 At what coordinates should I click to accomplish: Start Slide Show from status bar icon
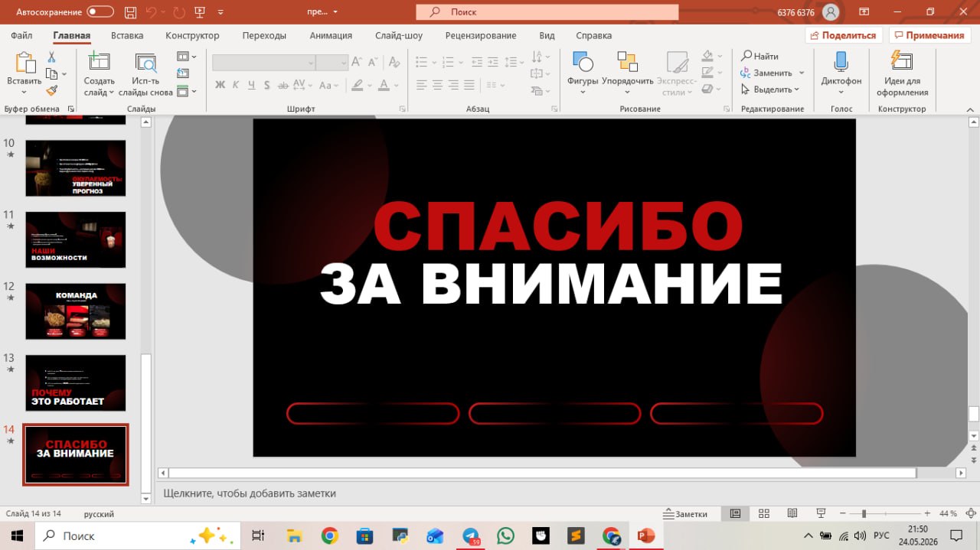[821, 513]
